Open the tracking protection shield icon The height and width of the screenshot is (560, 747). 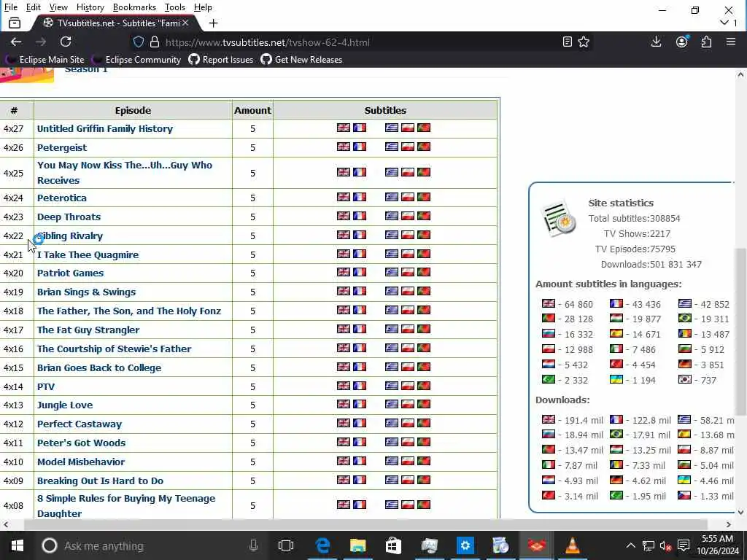point(138,42)
